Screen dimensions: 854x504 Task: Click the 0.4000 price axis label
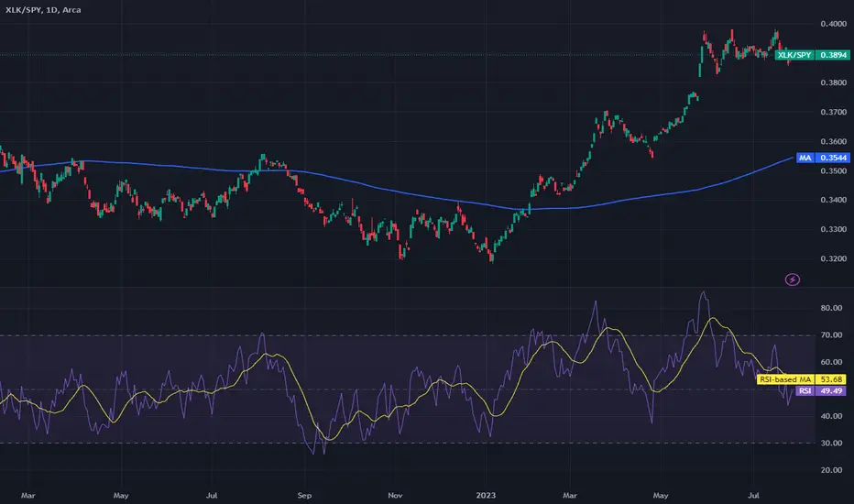pyautogui.click(x=833, y=24)
